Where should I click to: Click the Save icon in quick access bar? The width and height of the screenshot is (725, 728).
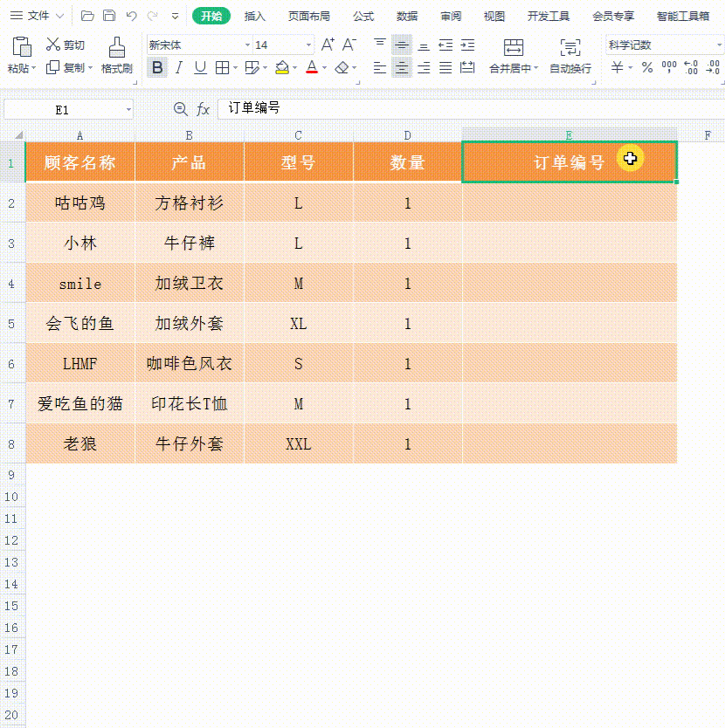click(109, 16)
